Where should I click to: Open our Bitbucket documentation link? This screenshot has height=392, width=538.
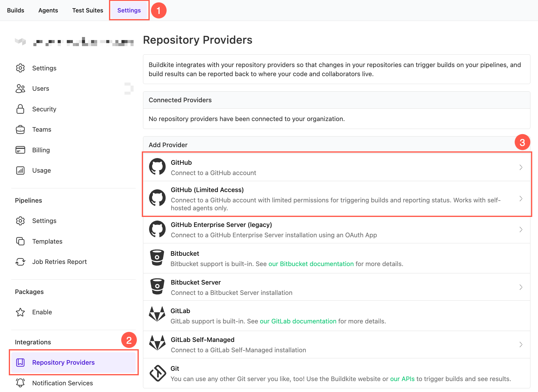[311, 264]
